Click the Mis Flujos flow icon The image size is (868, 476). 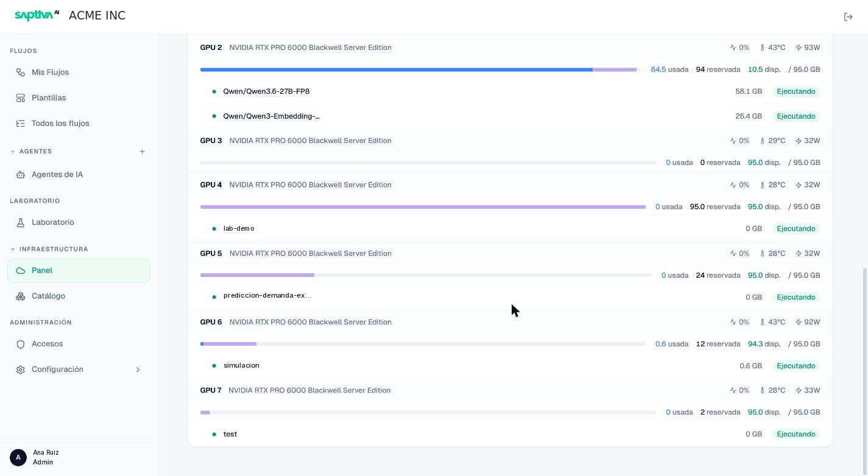point(21,72)
